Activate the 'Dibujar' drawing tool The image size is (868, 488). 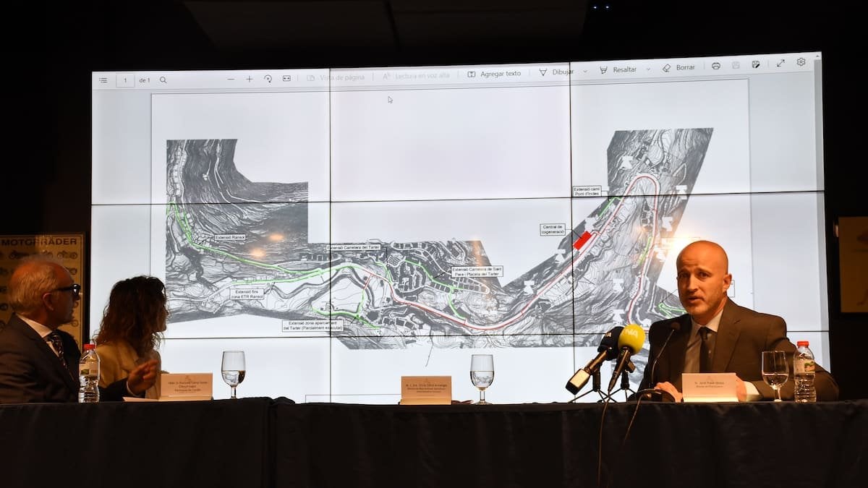[556, 72]
